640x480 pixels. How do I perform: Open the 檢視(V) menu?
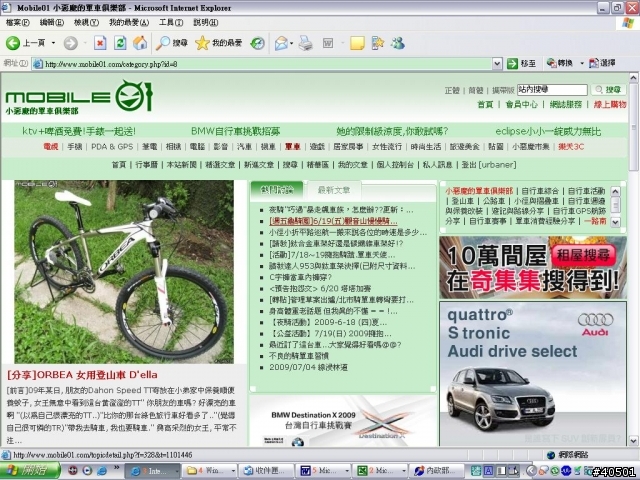[86, 22]
